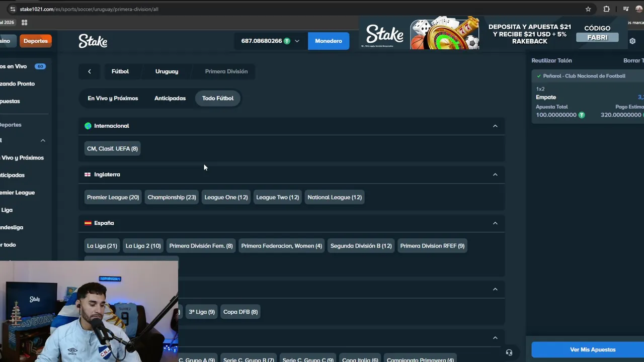This screenshot has width=644, height=362.
Task: Click the Stake promo banner with code FABRI
Action: click(x=493, y=34)
